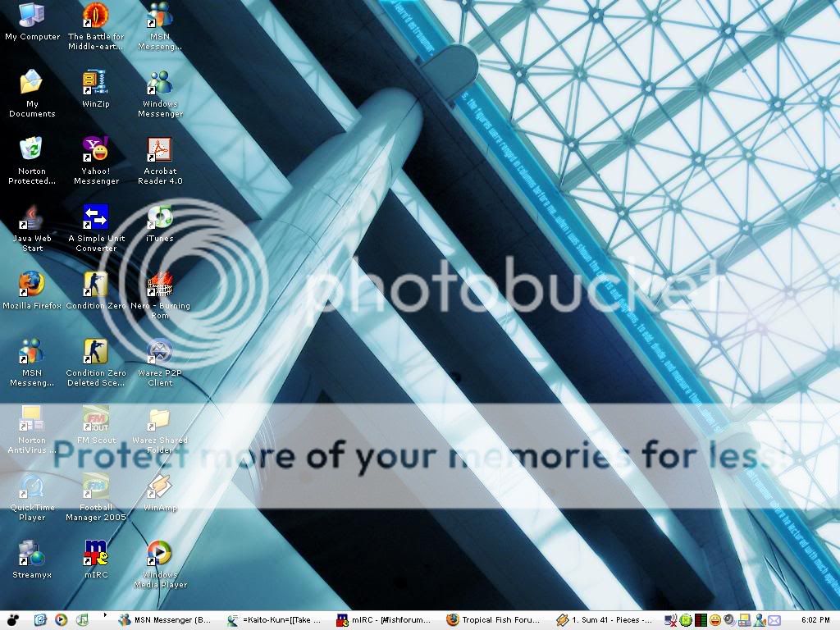Open Acrobat Reader 4.0 icon
This screenshot has width=840, height=630.
159,150
